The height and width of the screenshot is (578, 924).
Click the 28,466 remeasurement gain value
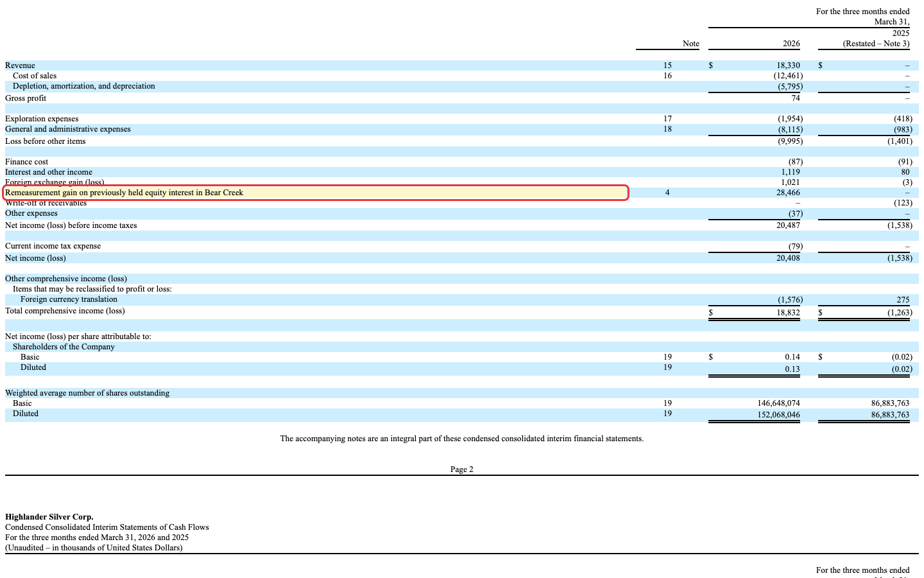pos(788,193)
